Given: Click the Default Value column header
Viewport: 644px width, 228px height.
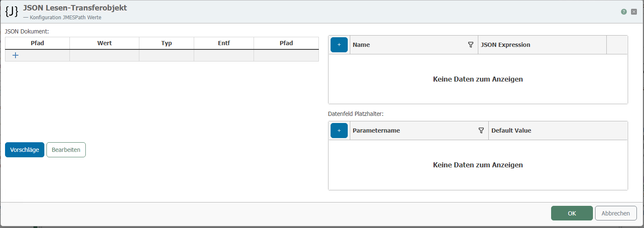Looking at the screenshot, I should [511, 131].
